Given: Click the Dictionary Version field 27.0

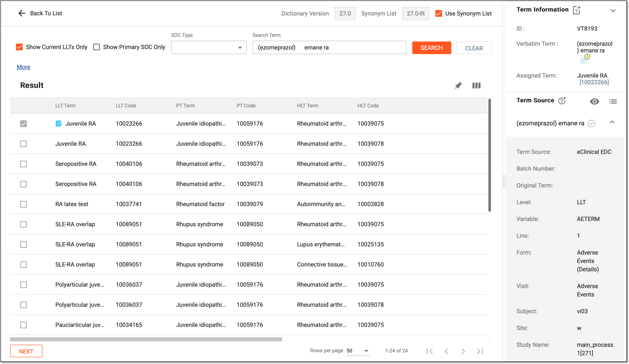Looking at the screenshot, I should pos(345,13).
